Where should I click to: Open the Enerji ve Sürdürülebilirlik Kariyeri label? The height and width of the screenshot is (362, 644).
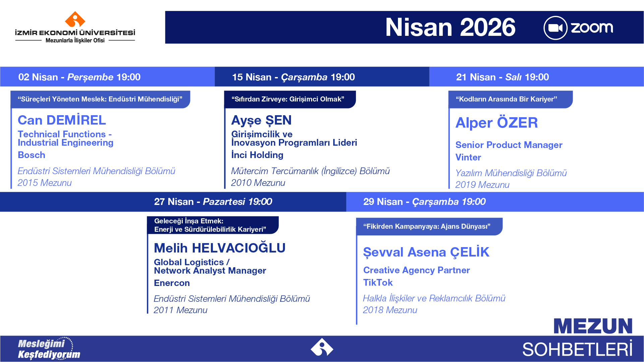[210, 225]
